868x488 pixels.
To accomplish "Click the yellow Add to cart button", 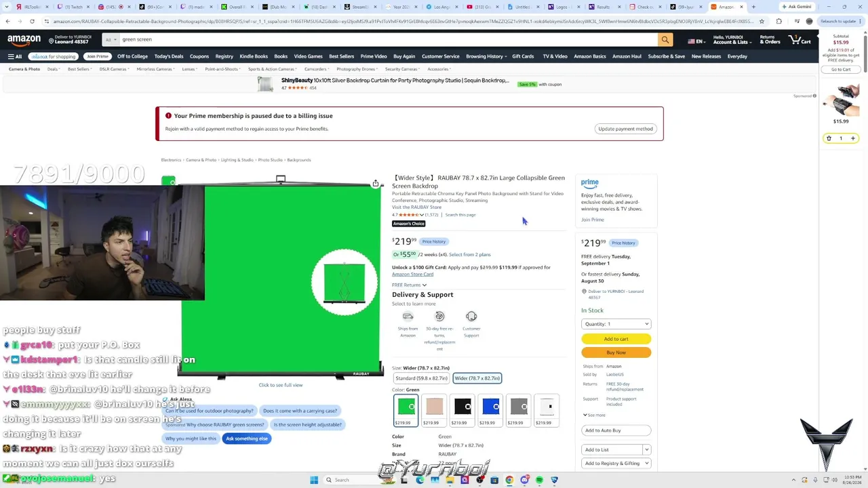I will (616, 339).
